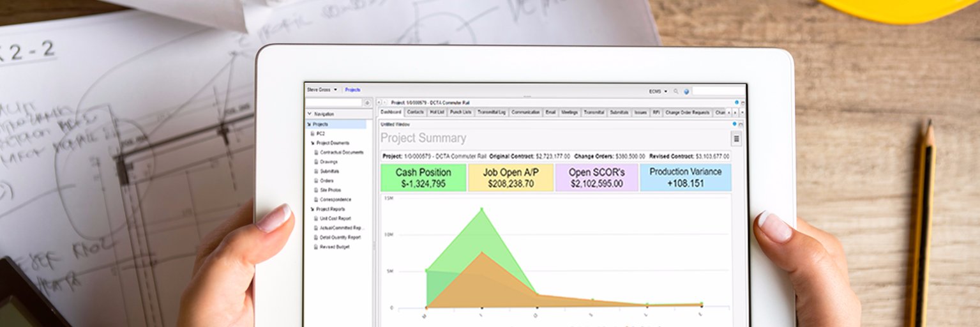Go to the Meetings tab
Viewport: 980px width, 327px height.
pos(569,112)
